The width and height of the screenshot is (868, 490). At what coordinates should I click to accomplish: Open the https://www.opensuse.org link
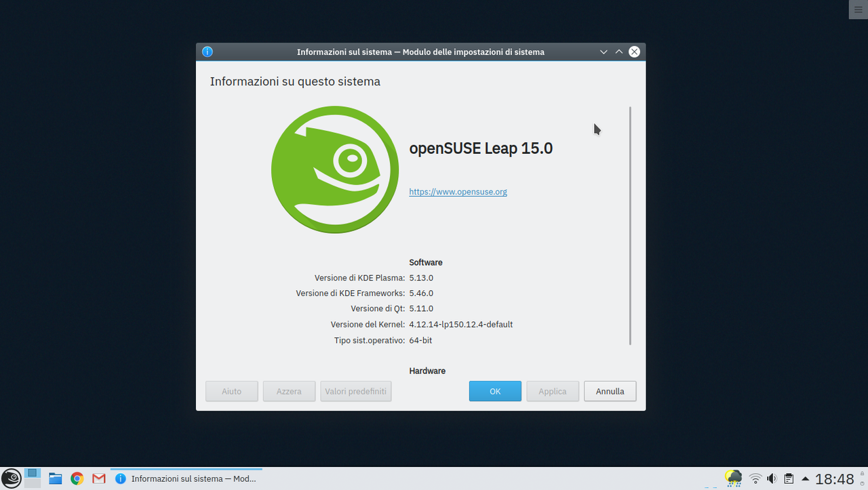point(458,192)
